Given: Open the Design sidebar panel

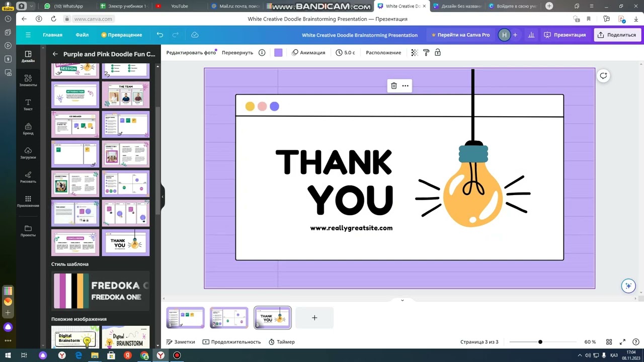Looking at the screenshot, I should pos(28,56).
